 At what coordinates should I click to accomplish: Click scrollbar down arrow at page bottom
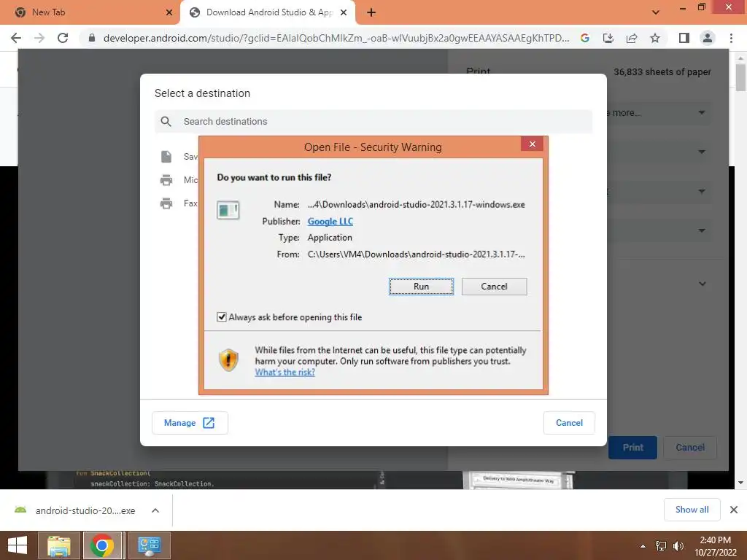click(x=740, y=483)
